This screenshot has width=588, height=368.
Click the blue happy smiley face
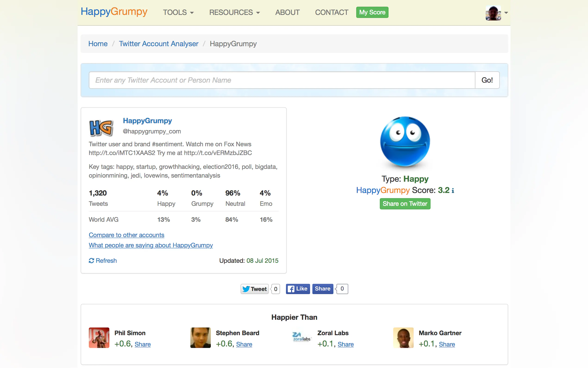[405, 141]
